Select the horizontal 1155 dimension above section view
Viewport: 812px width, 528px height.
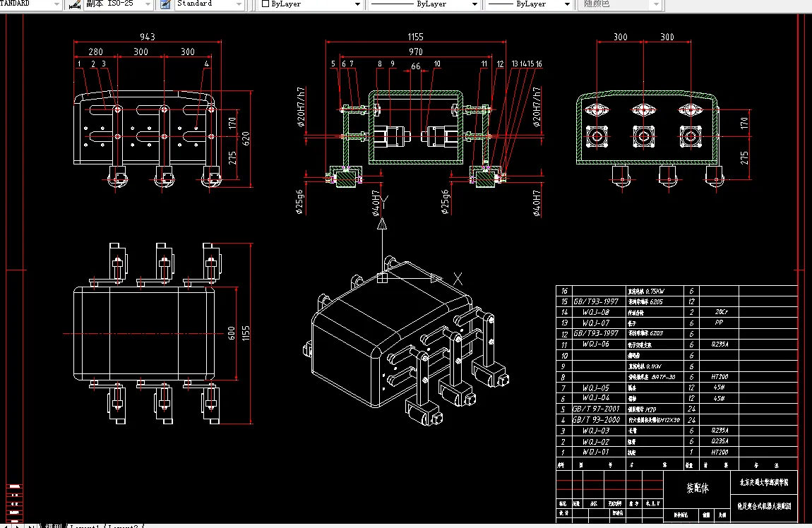(415, 37)
